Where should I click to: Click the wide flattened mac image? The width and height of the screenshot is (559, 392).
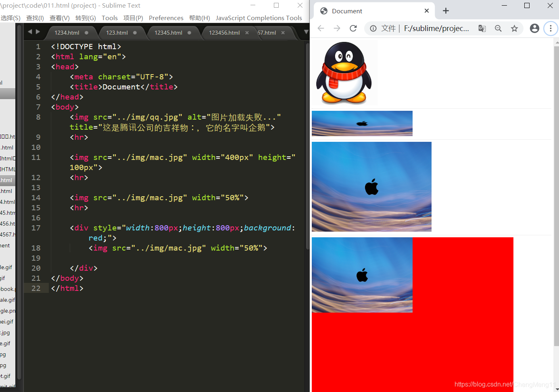pyautogui.click(x=362, y=123)
